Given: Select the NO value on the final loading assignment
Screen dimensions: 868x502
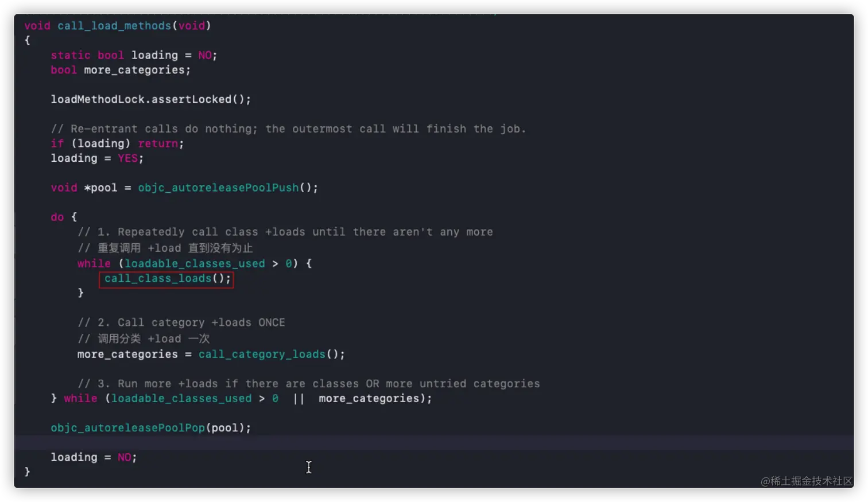Looking at the screenshot, I should [124, 457].
